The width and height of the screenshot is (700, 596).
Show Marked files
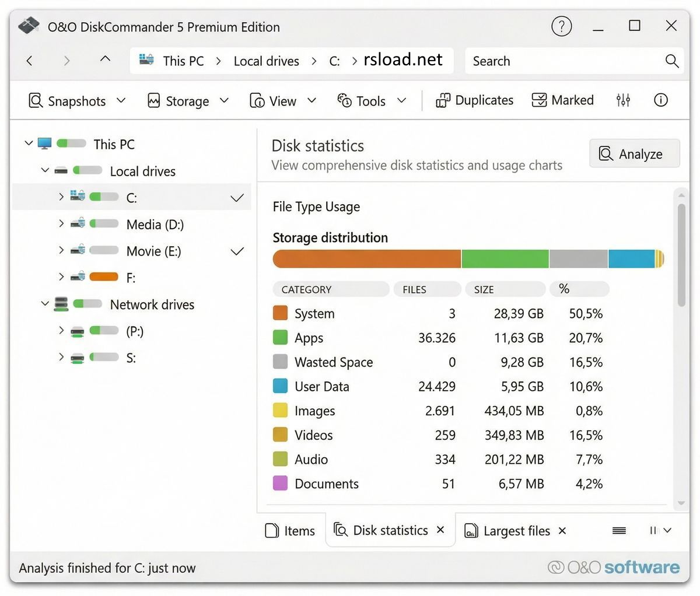click(563, 100)
